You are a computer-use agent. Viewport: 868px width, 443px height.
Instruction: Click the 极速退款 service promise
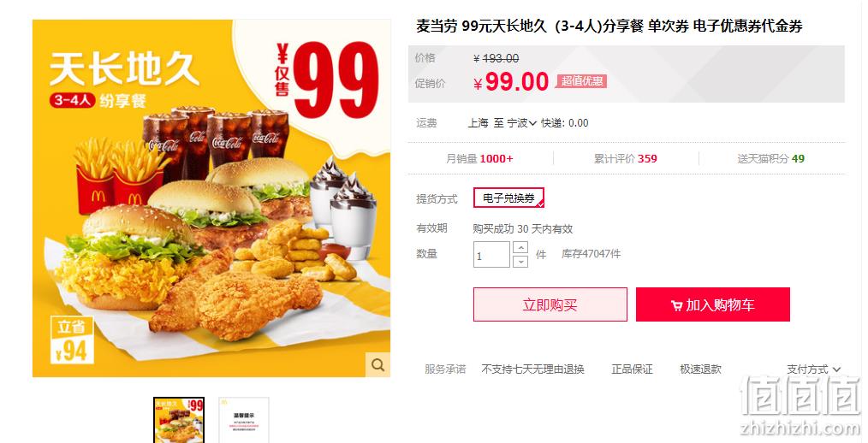(x=701, y=369)
